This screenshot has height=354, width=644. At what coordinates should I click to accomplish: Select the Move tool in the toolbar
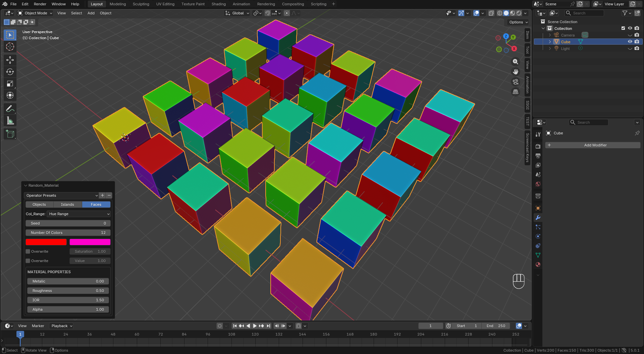coord(10,60)
